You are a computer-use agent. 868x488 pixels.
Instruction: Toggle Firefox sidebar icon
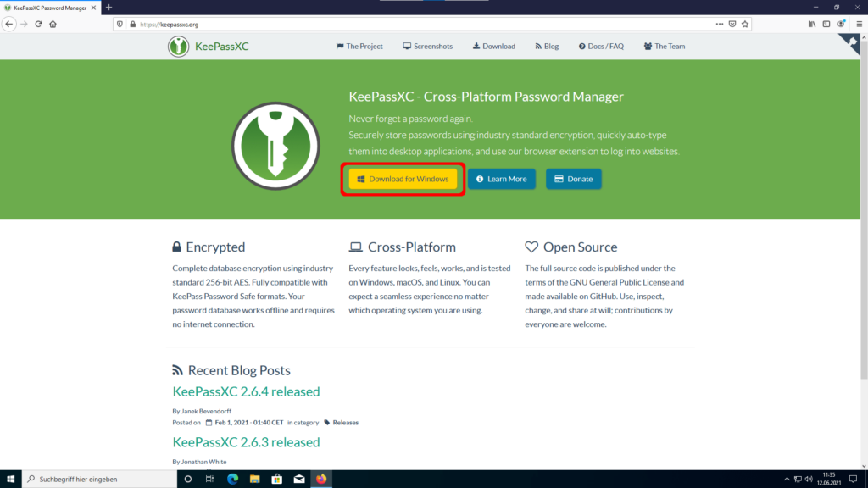click(826, 24)
